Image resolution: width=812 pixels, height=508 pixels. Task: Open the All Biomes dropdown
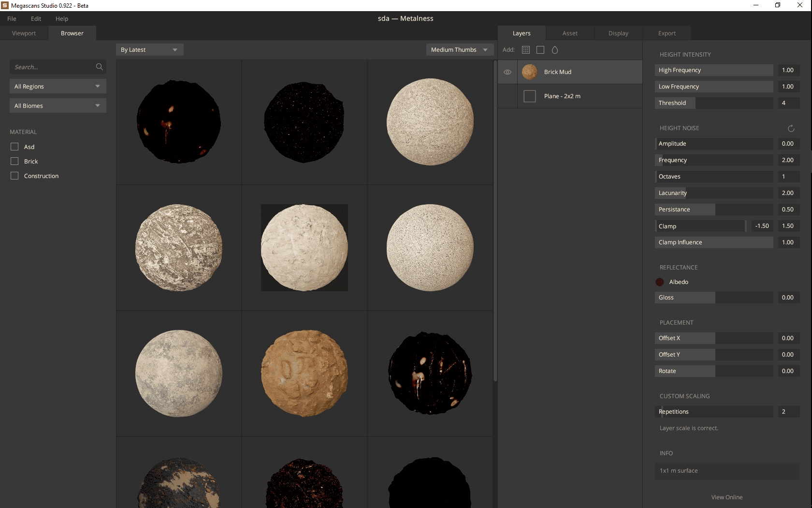pyautogui.click(x=58, y=105)
